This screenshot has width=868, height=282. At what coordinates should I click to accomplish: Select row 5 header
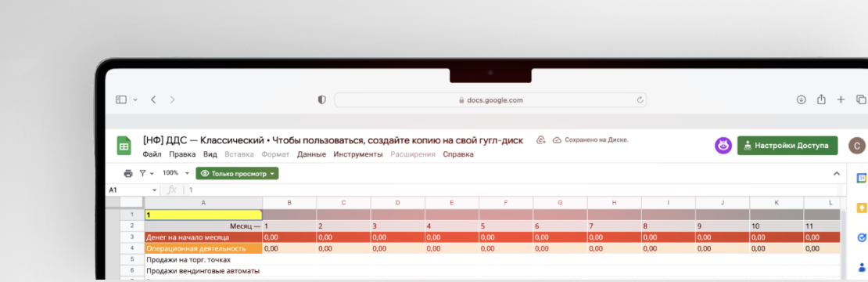point(132,259)
